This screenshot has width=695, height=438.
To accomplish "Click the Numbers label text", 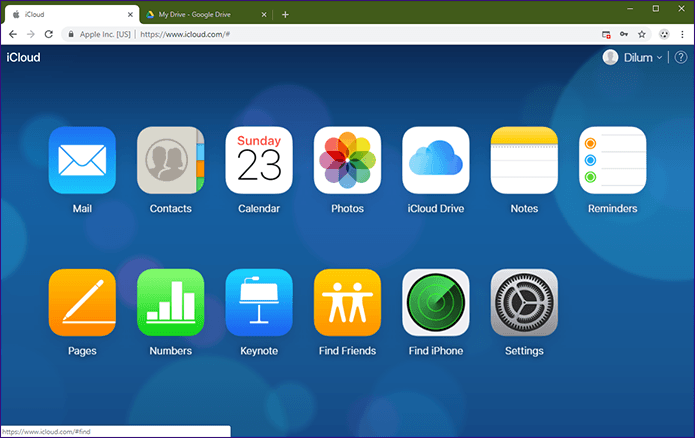I will click(171, 351).
